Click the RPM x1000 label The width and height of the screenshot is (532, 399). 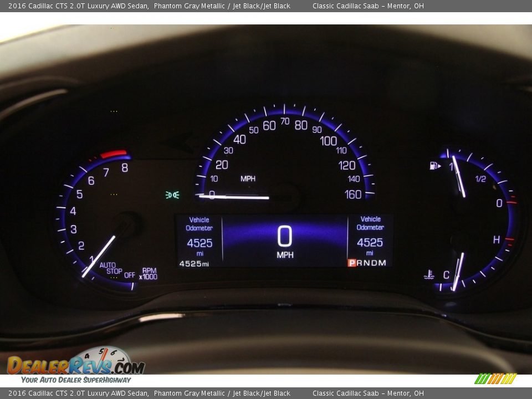coord(148,274)
